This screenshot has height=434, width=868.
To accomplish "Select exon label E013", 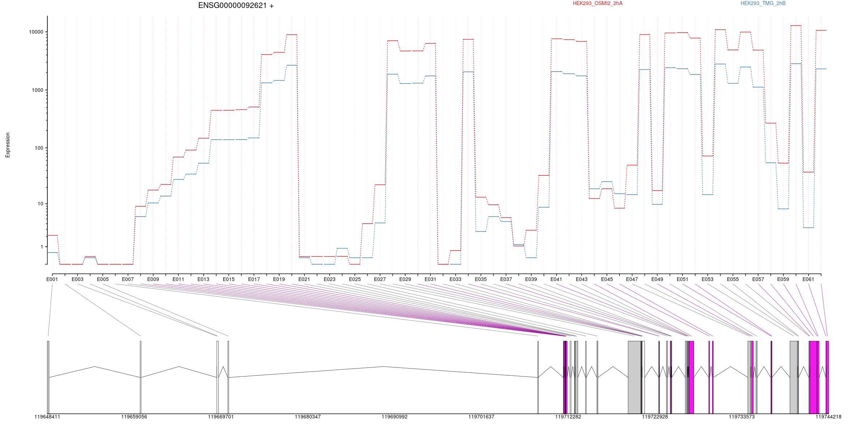I will [x=203, y=280].
